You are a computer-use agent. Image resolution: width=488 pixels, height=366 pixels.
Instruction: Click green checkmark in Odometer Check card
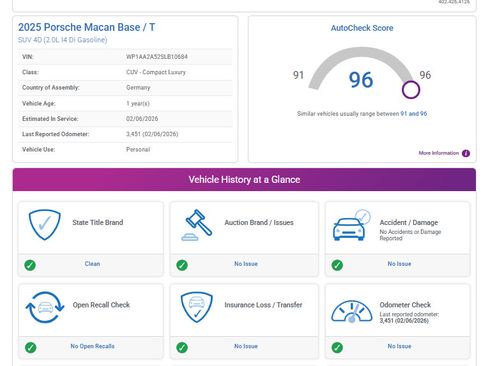click(x=337, y=347)
